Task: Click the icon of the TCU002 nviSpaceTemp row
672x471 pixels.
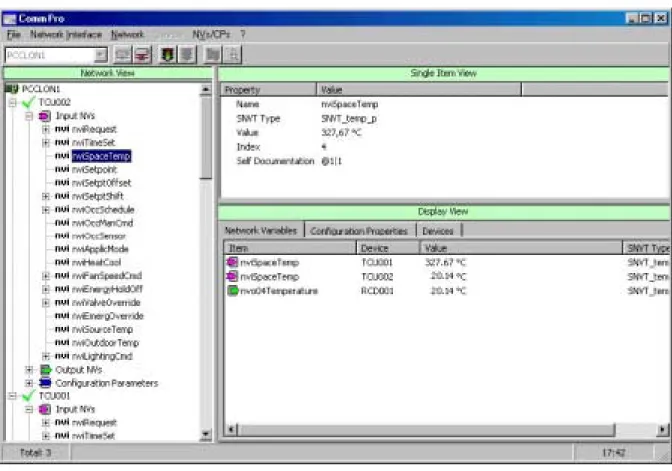Action: (232, 276)
